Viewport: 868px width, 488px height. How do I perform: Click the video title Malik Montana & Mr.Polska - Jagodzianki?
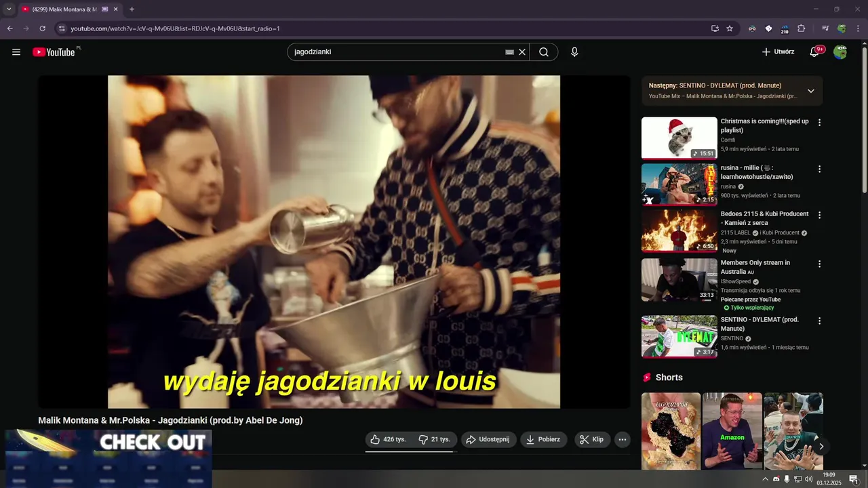(x=170, y=420)
